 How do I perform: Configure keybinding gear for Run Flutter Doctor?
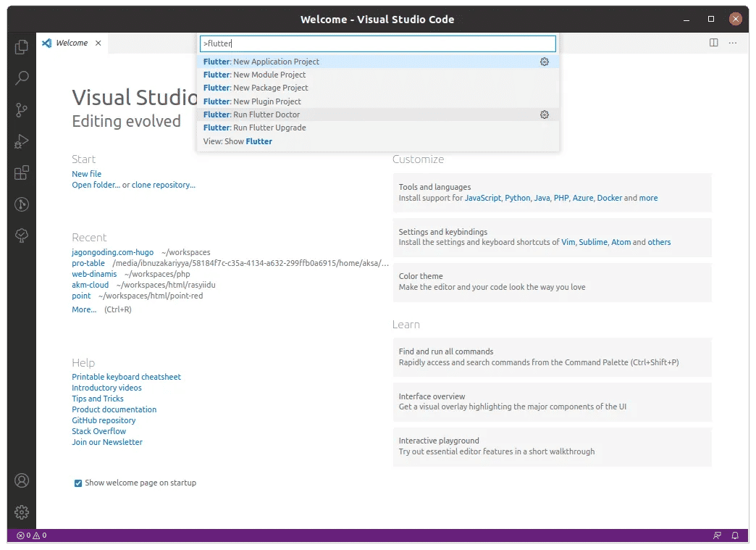point(545,114)
